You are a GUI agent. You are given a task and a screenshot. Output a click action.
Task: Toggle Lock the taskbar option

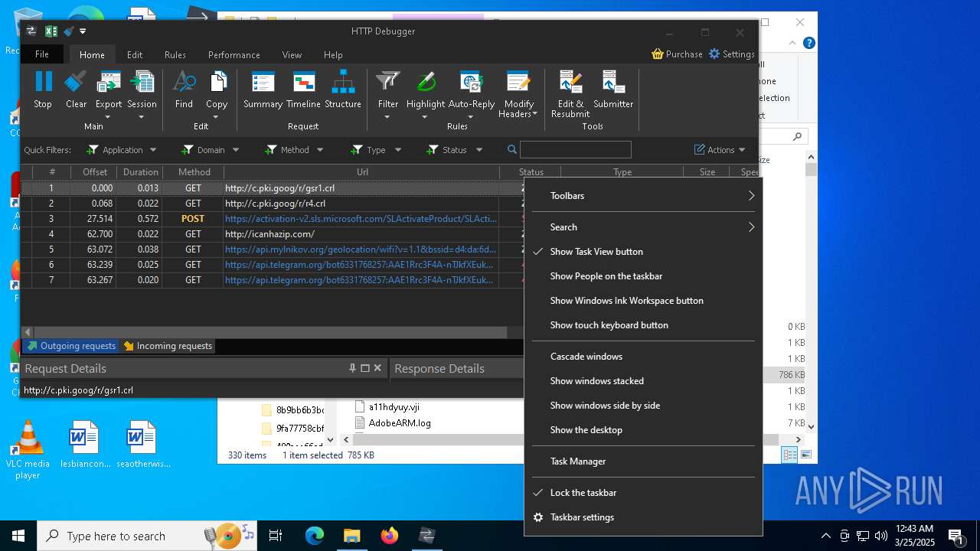coord(643,493)
